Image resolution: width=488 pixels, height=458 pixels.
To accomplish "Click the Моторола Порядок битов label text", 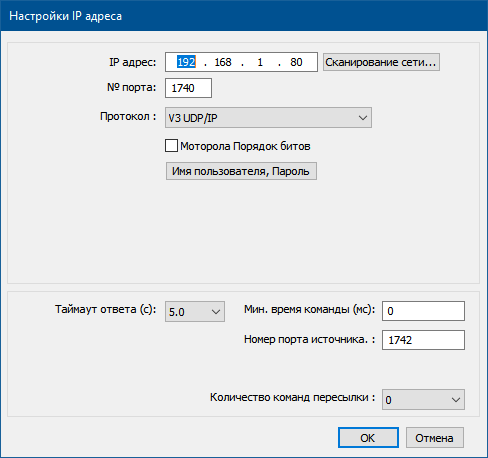I will pyautogui.click(x=245, y=146).
